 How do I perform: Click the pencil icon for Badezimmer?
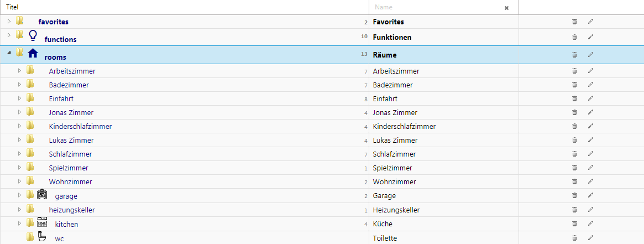(590, 85)
